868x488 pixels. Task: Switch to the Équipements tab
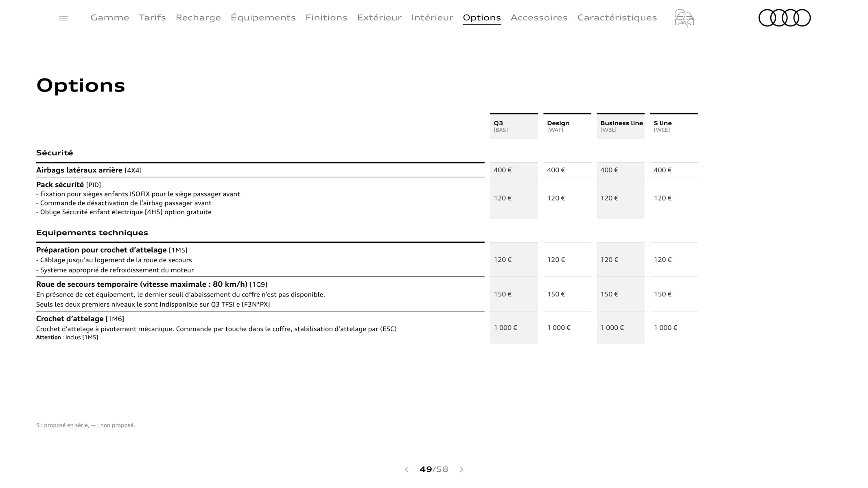click(263, 17)
